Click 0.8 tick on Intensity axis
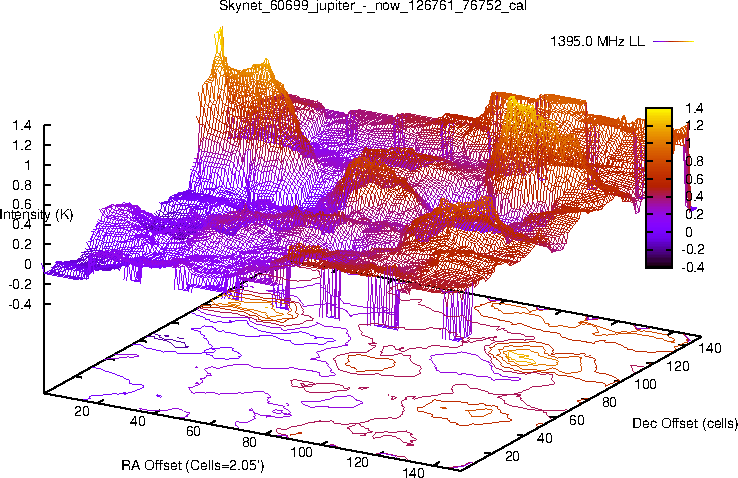Screen dimensions: 738x478 pyautogui.click(x=22, y=185)
